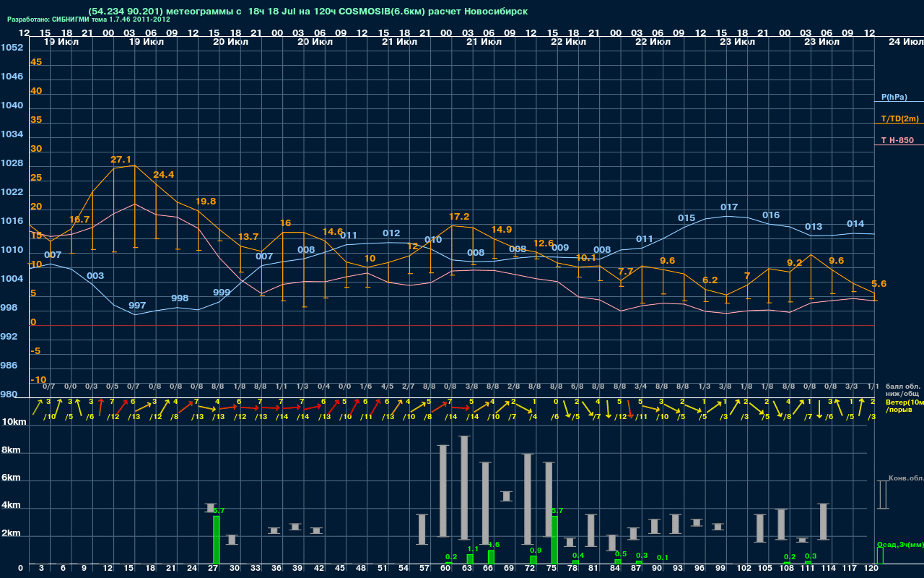Click the 19.8 temperature value
Viewport: 924px width, 578px height.
pos(206,202)
